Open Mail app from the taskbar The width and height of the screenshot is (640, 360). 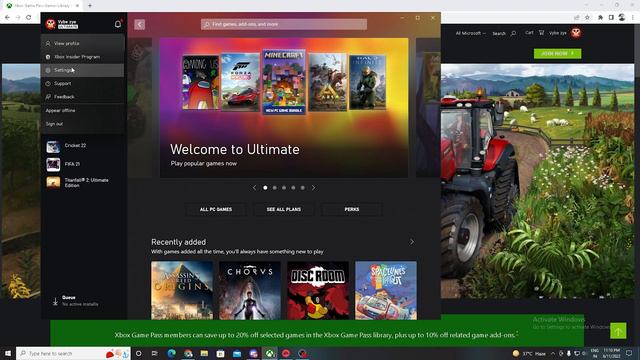237,353
